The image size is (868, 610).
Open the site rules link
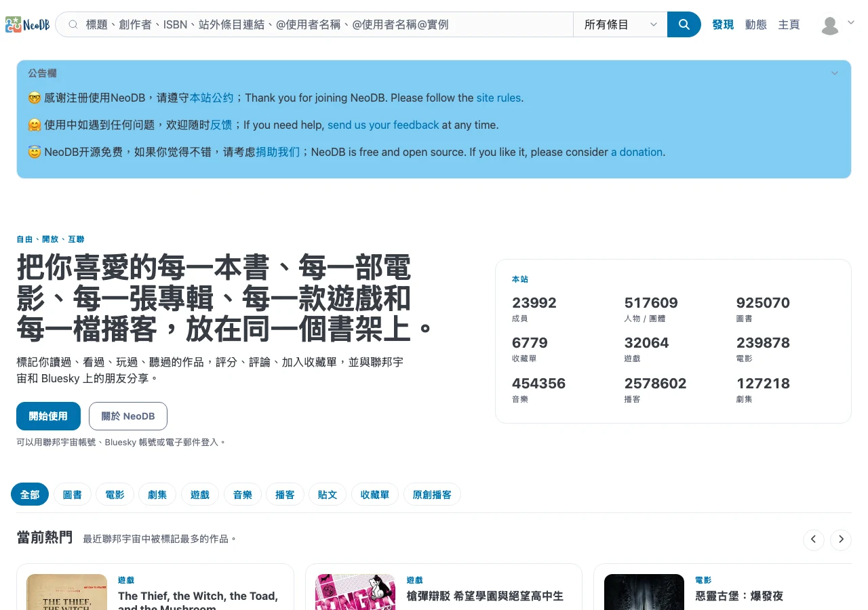click(498, 98)
